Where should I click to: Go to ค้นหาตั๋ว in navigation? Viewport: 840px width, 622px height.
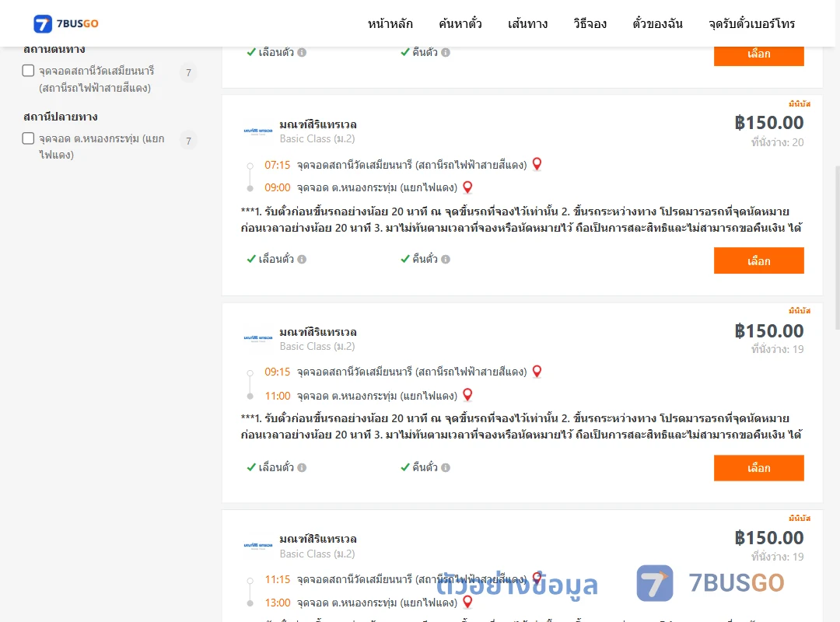tap(460, 24)
